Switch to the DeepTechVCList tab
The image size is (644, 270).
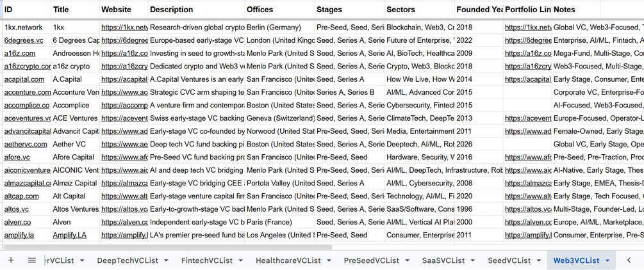128,260
